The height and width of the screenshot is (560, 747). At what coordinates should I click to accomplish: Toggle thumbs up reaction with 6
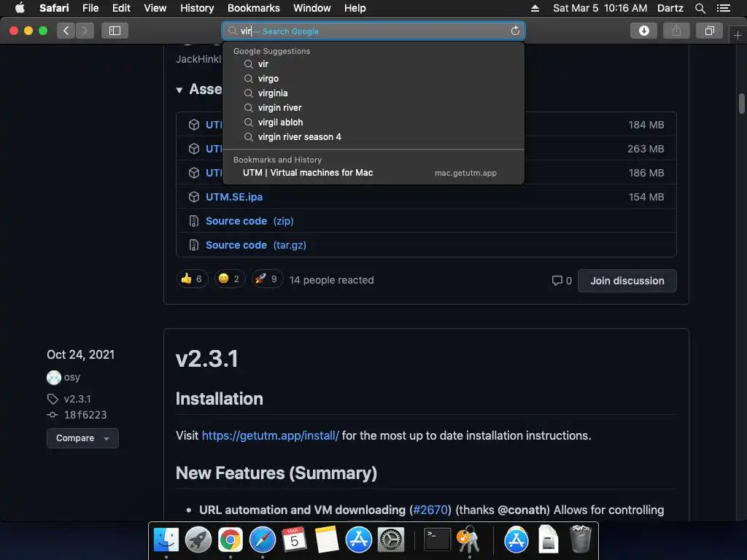[193, 279]
